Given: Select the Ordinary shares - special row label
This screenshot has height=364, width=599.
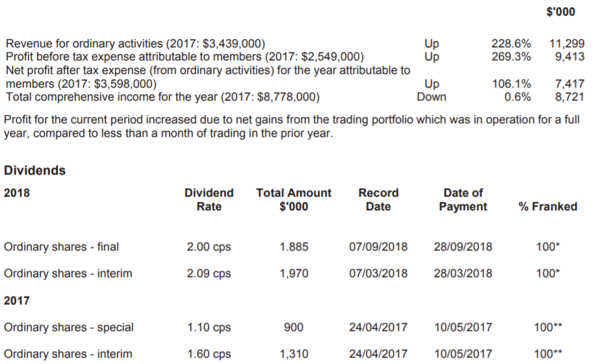Looking at the screenshot, I should 69,328.
